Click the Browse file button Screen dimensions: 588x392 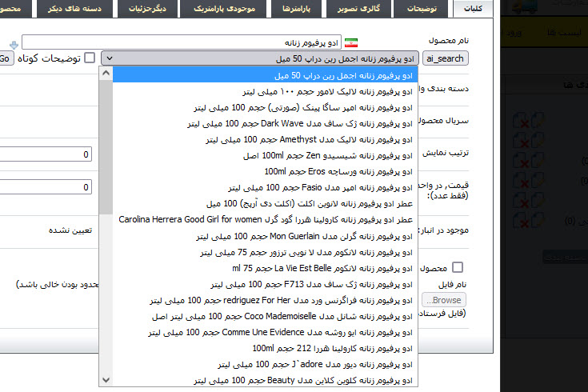pos(444,300)
